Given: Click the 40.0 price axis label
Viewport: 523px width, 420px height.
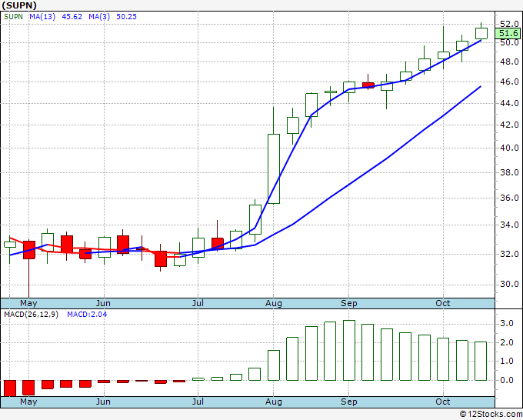Looking at the screenshot, I should tap(509, 148).
